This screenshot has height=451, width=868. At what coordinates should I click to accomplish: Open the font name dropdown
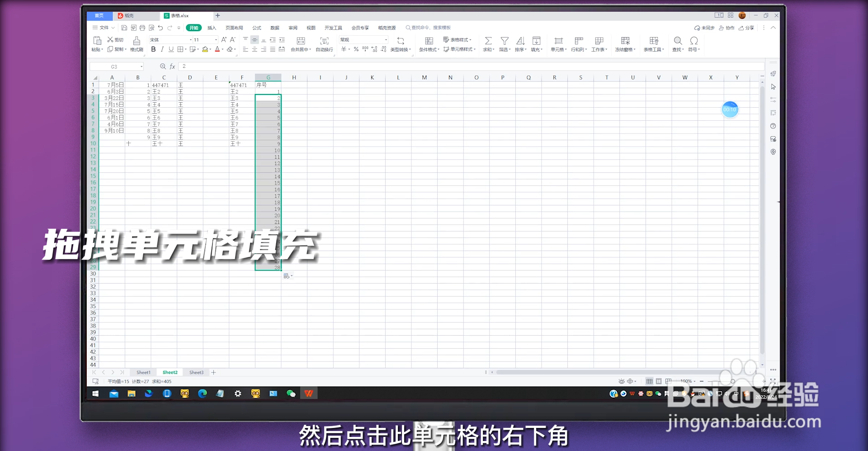tap(191, 40)
